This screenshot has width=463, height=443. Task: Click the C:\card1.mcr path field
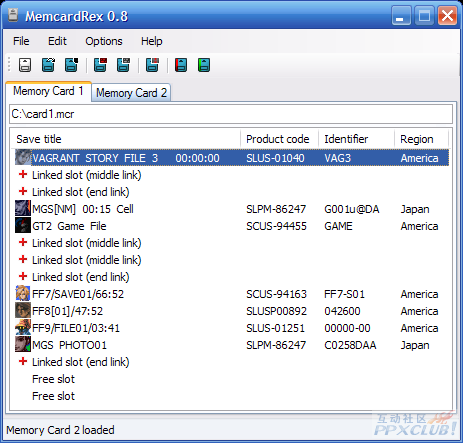231,114
